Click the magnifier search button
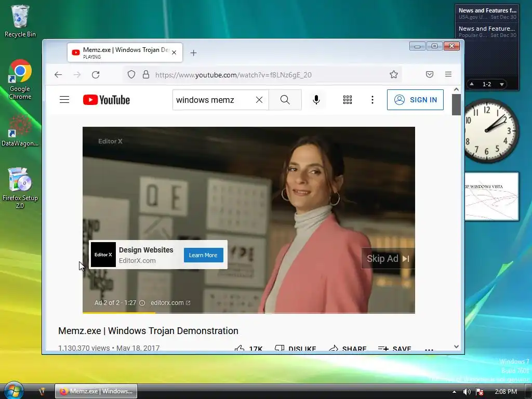 (285, 100)
